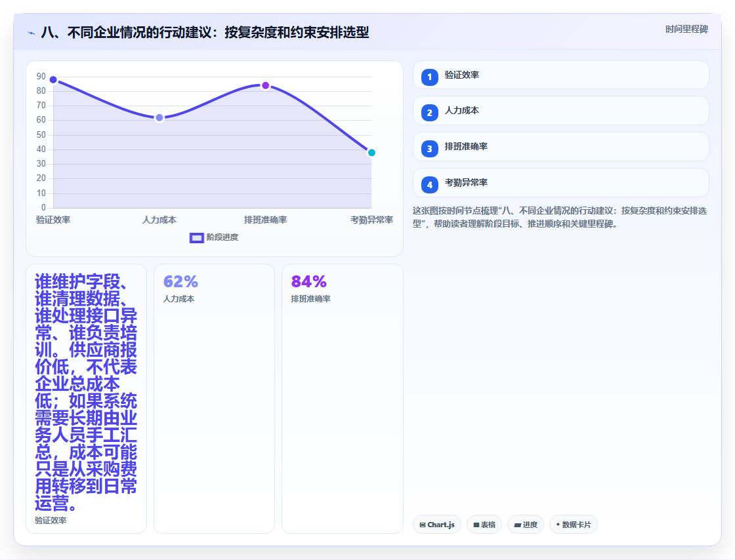
Task: Click the 验证效率 data point on the chart
Action: pyautogui.click(x=53, y=79)
